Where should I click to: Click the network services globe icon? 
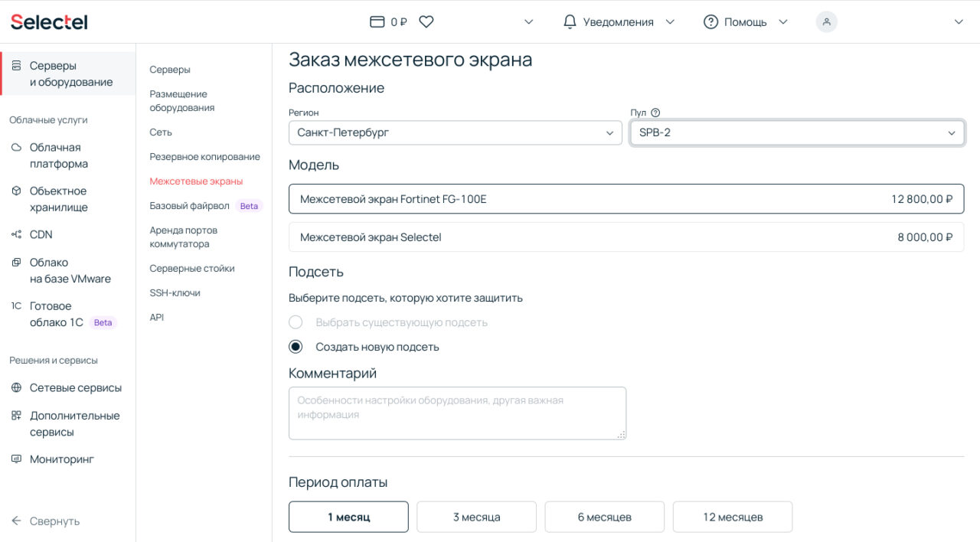16,388
